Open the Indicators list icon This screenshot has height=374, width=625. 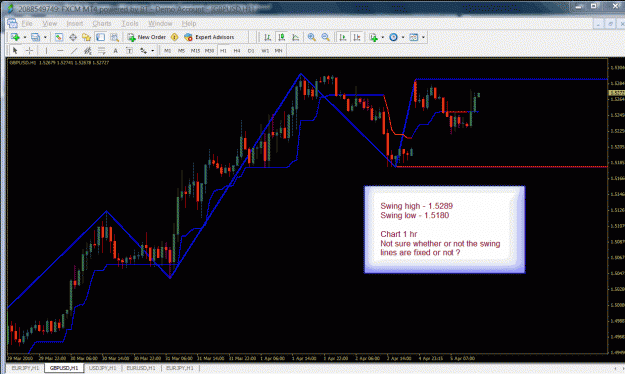click(x=373, y=37)
